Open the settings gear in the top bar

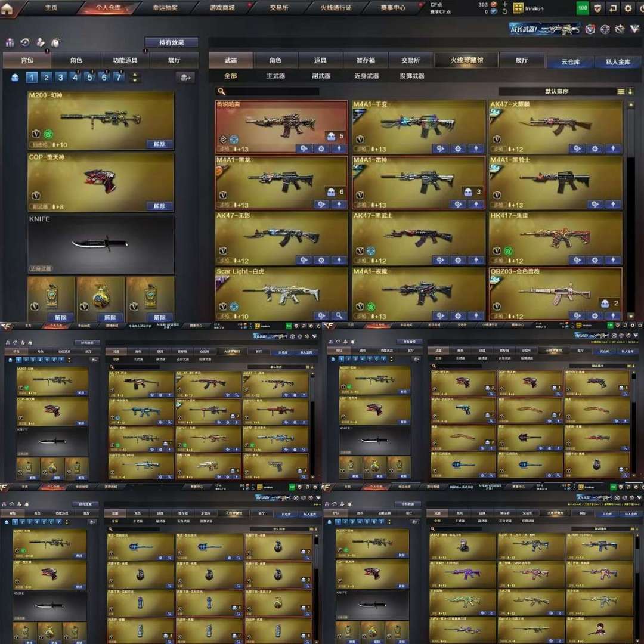628,8
